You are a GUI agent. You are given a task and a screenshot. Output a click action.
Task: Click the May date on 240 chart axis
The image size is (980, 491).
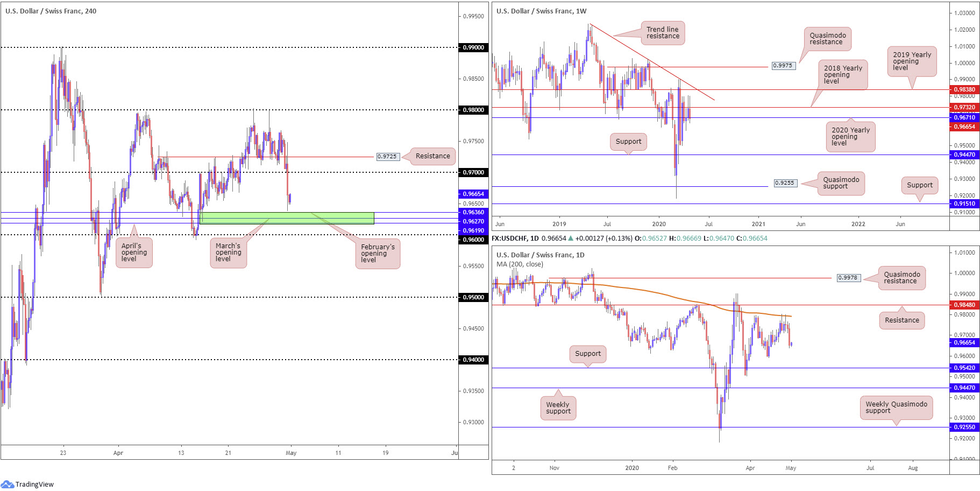click(x=291, y=453)
